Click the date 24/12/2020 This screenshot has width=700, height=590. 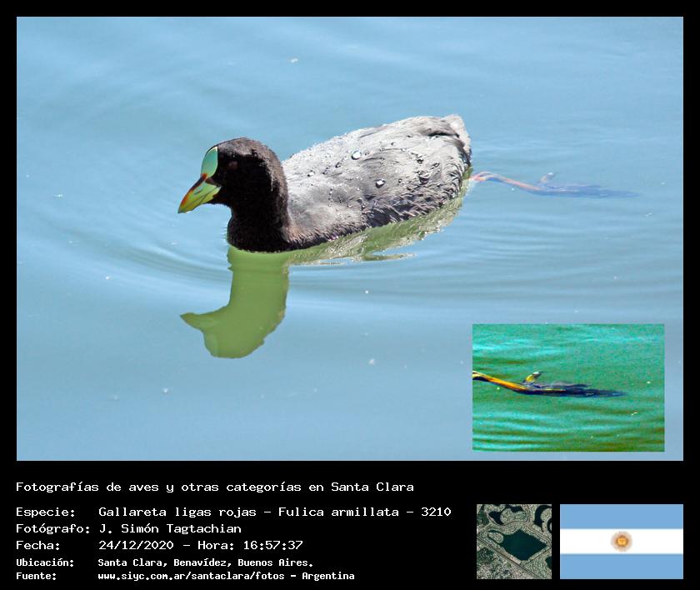click(x=136, y=545)
